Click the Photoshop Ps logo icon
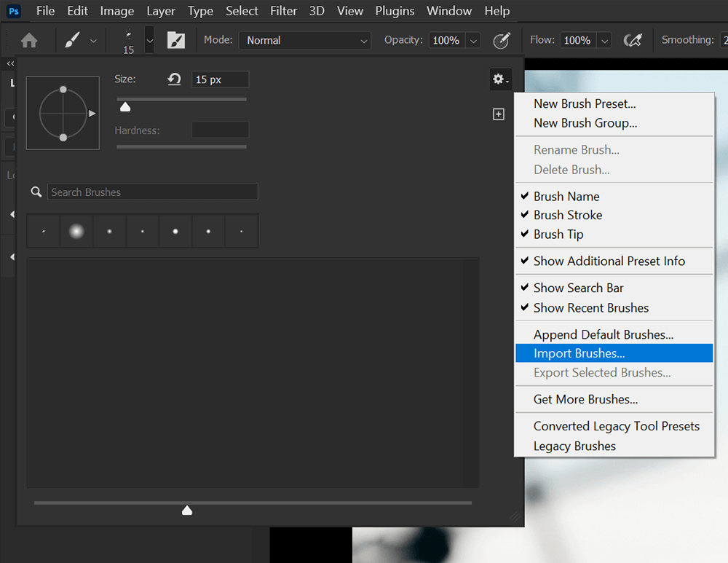728x563 pixels. point(14,11)
